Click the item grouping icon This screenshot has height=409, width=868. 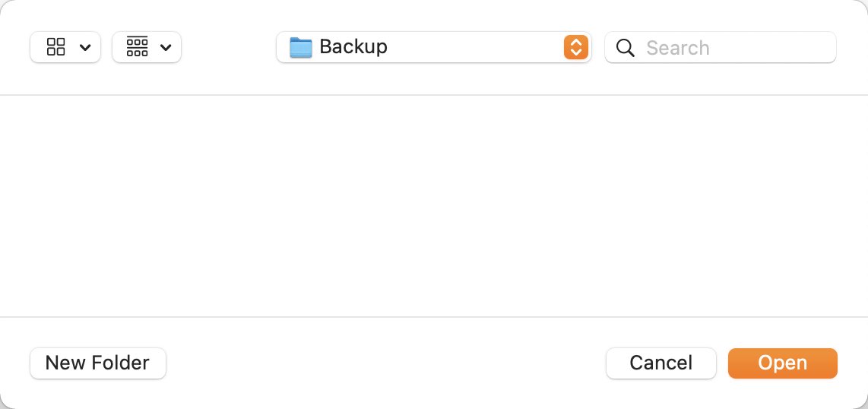(x=138, y=47)
